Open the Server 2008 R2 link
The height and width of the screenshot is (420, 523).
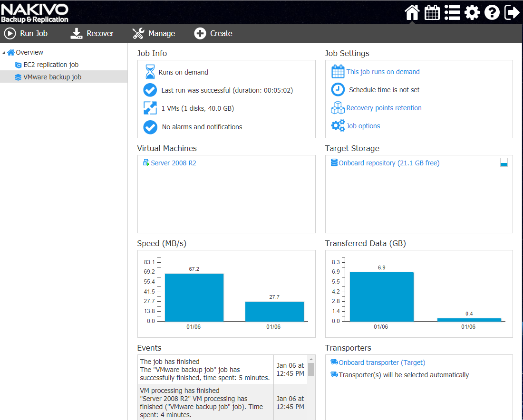pyautogui.click(x=174, y=163)
